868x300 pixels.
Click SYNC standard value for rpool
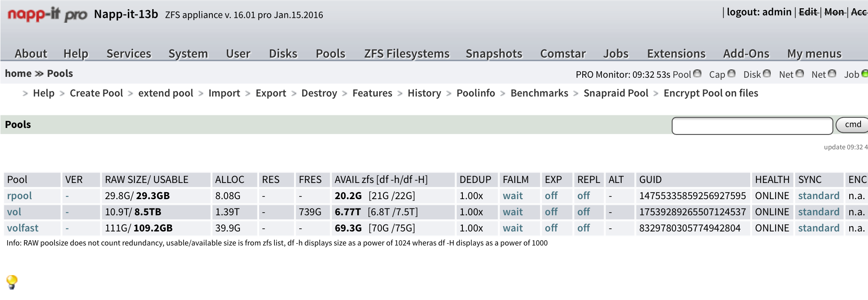point(819,196)
